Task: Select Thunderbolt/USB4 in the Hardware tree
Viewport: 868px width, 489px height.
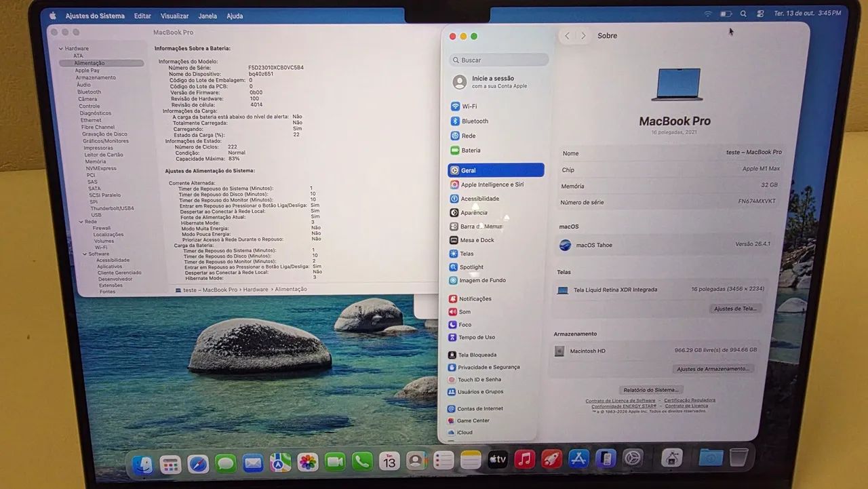Action: [112, 208]
